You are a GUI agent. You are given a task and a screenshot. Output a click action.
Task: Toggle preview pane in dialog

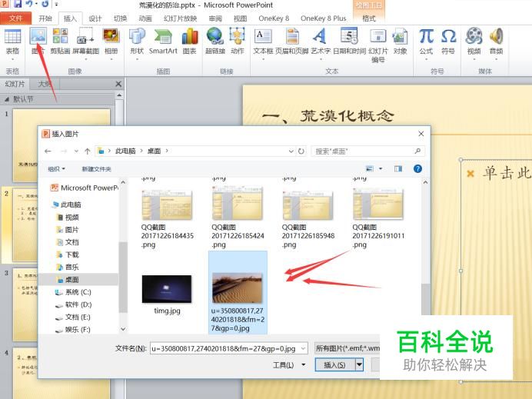398,168
